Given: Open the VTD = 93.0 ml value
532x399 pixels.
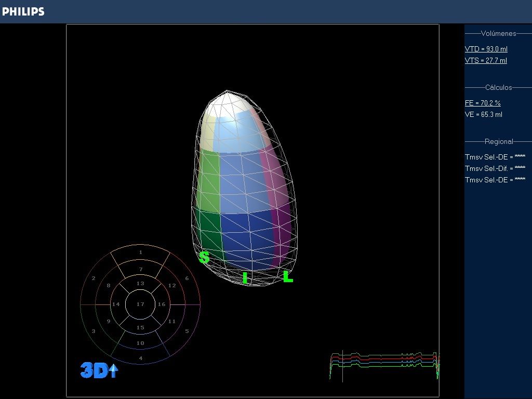Looking at the screenshot, I should click(x=486, y=49).
